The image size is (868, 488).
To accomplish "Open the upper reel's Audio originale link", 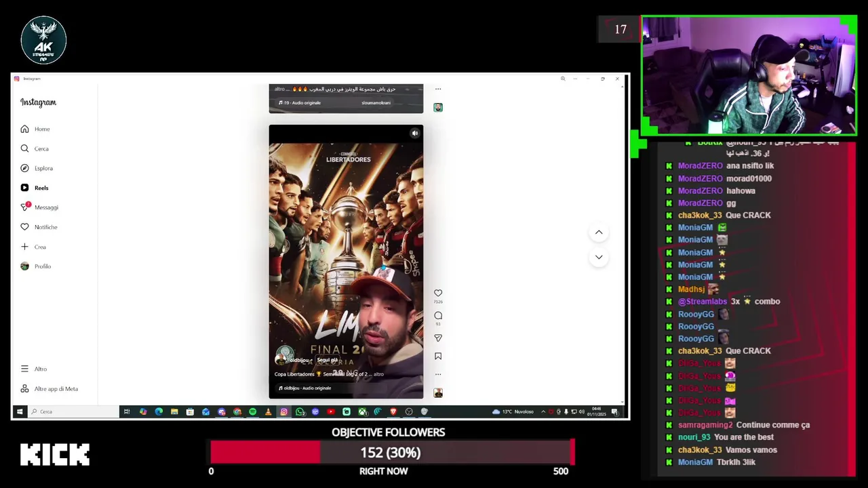I will [x=299, y=103].
